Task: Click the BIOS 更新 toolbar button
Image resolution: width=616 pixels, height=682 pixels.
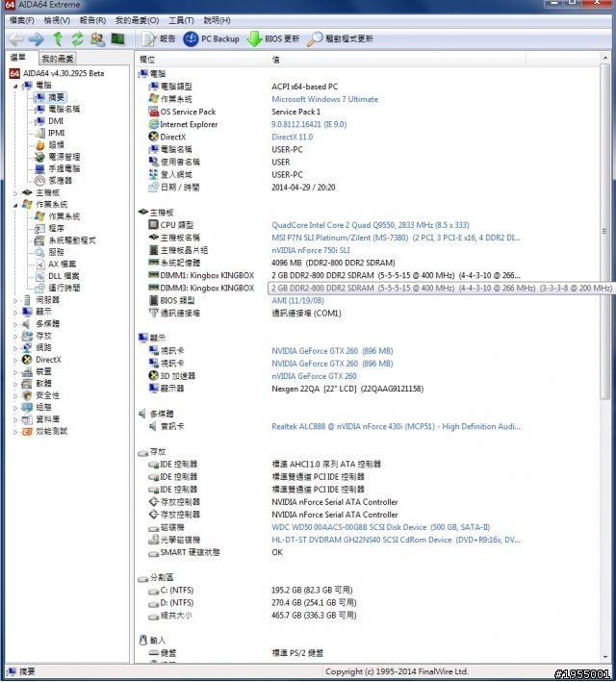Action: pos(273,39)
